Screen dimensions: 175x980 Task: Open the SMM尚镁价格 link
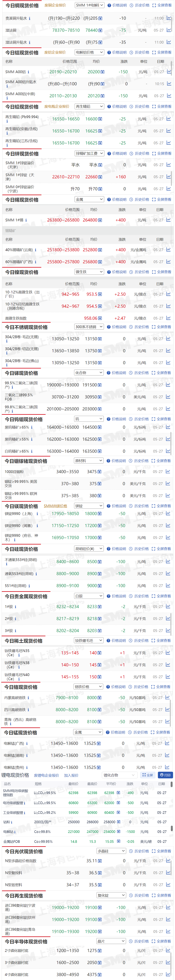point(55,506)
